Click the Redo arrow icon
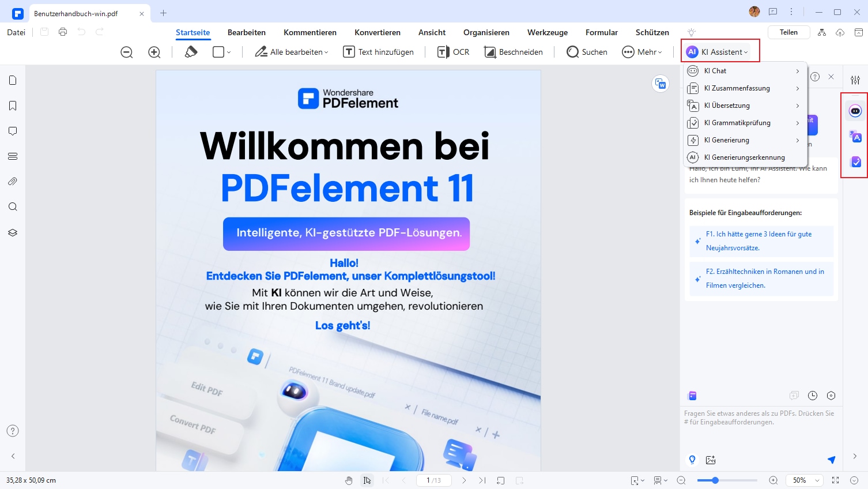The height and width of the screenshot is (489, 868). [100, 32]
